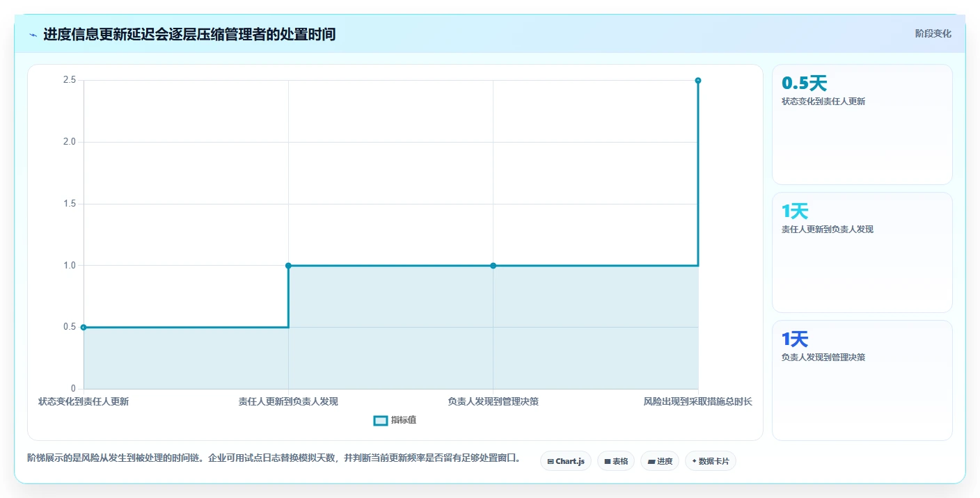Open the 0.5天 status-change card
This screenshot has height=498, width=980.
862,124
